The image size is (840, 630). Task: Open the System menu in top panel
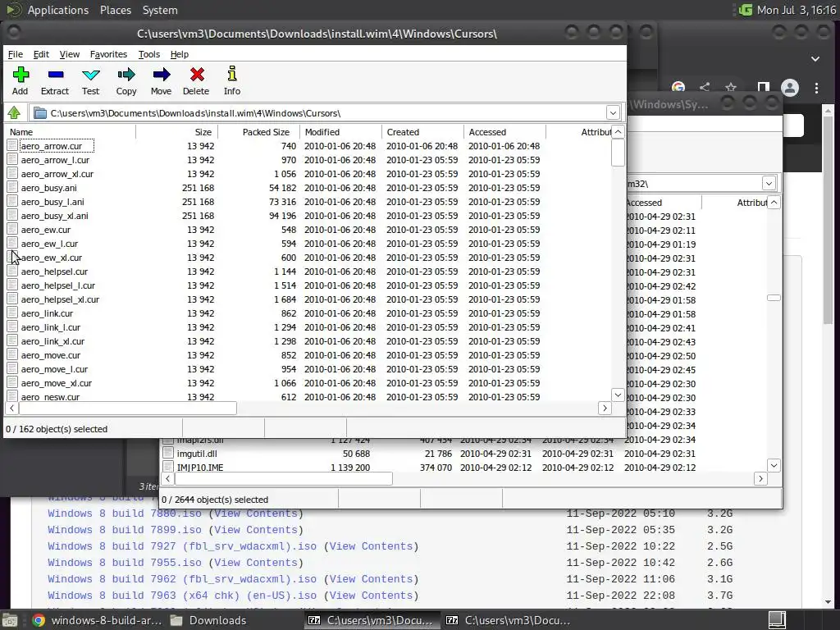pos(160,10)
